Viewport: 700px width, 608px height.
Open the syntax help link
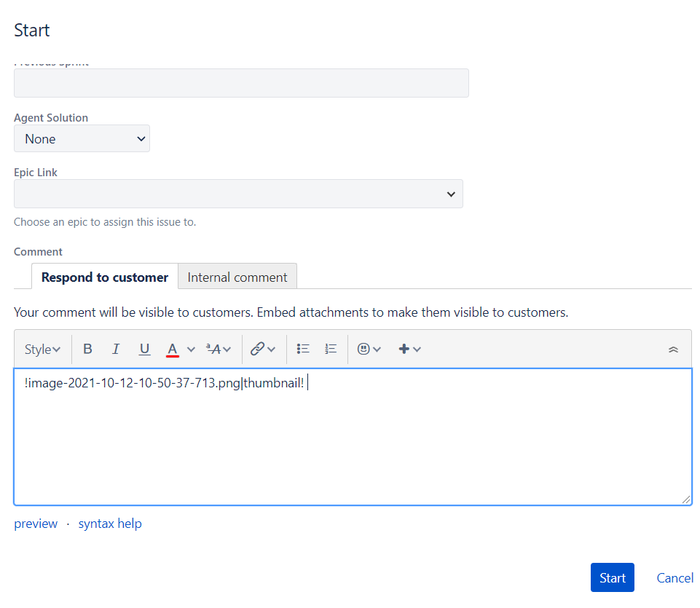109,524
